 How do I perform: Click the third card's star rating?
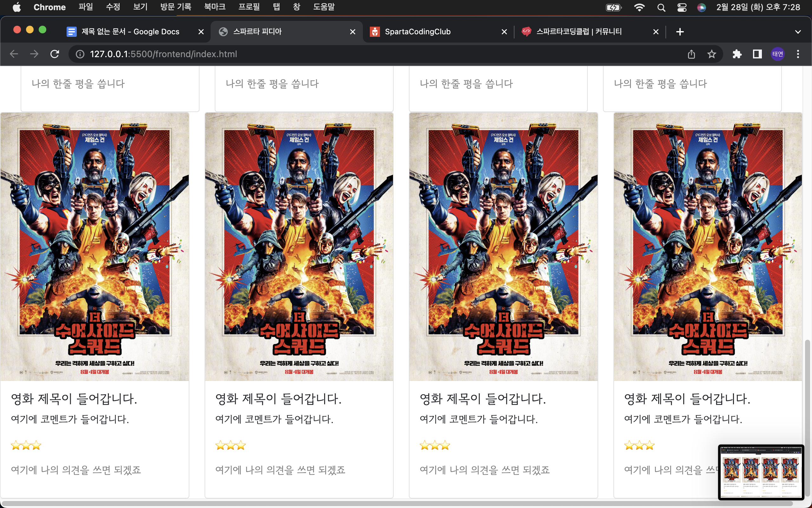tap(435, 445)
